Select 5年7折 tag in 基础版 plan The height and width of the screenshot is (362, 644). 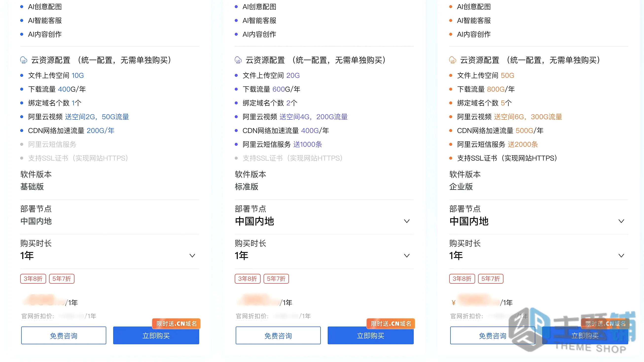pos(62,279)
